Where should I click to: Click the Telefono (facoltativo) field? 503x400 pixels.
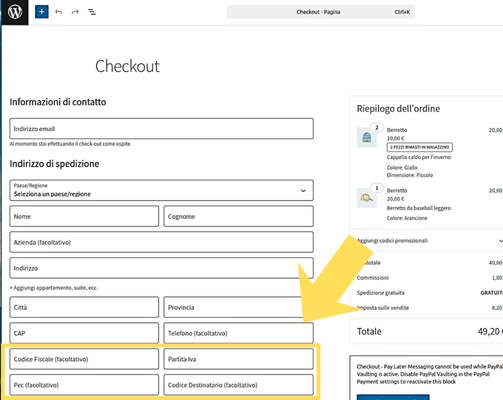tap(239, 333)
